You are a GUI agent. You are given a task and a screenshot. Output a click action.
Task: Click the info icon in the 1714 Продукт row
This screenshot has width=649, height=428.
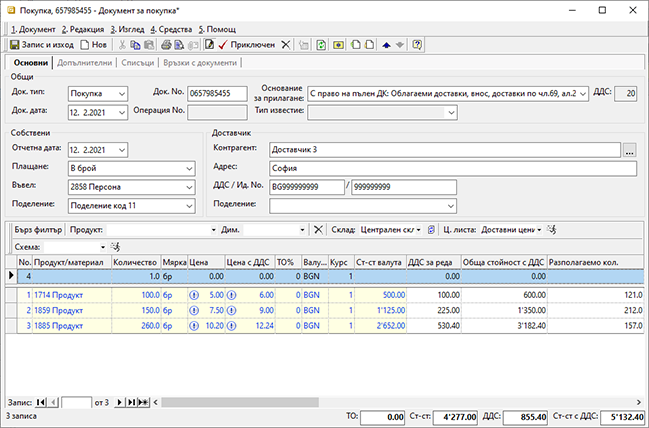click(194, 296)
